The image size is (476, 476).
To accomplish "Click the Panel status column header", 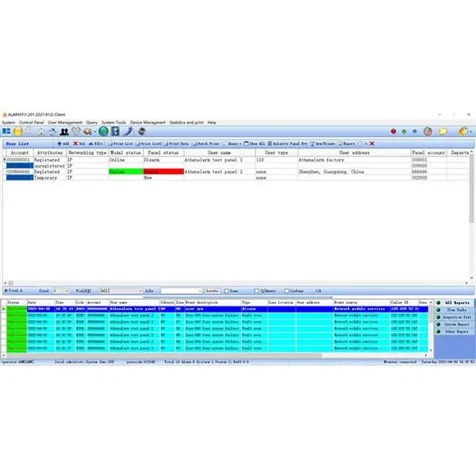I will coord(163,152).
